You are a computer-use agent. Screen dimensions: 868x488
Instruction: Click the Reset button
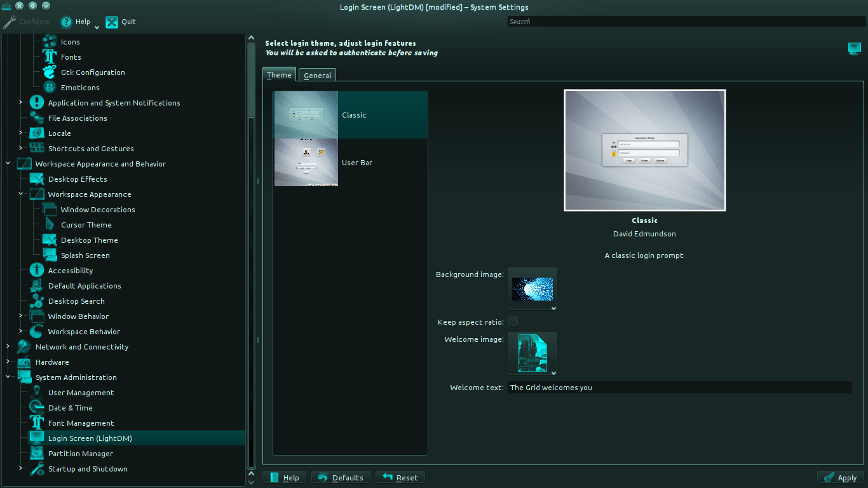[400, 478]
